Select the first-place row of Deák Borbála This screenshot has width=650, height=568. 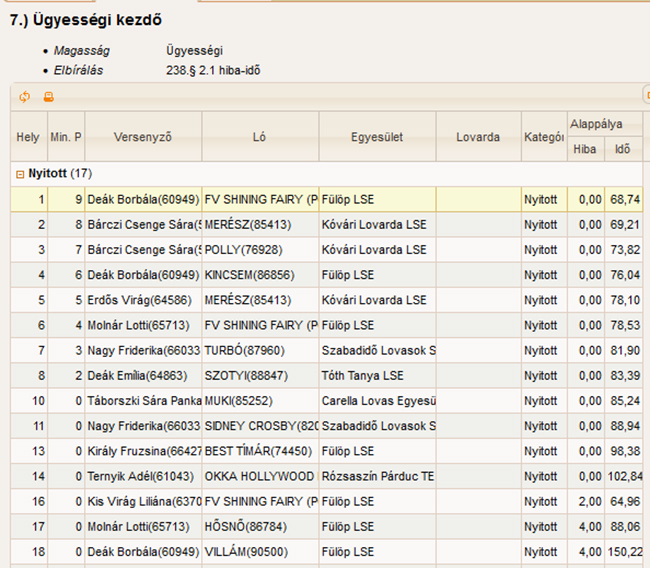[x=143, y=200]
